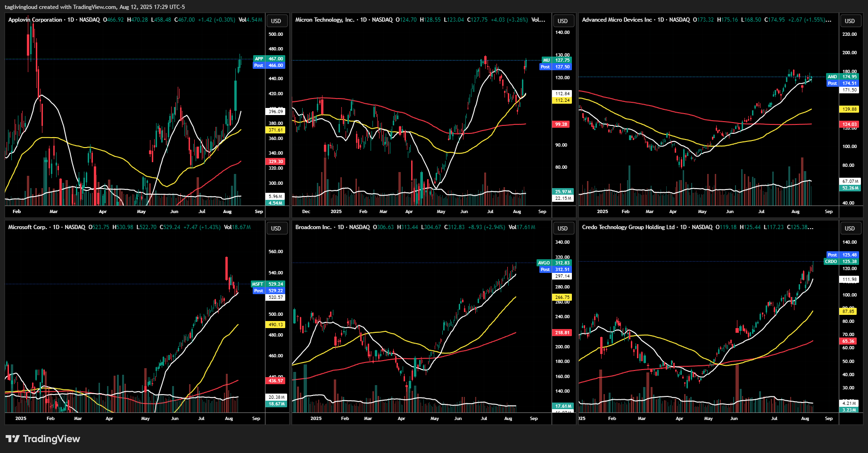The image size is (868, 453).
Task: Open the USD currency selector on Micron chart
Action: pyautogui.click(x=563, y=21)
